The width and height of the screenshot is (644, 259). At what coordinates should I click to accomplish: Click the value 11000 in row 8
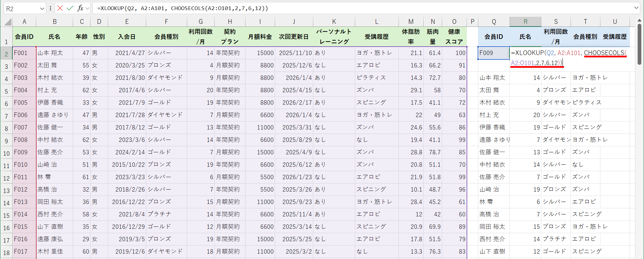click(265, 127)
